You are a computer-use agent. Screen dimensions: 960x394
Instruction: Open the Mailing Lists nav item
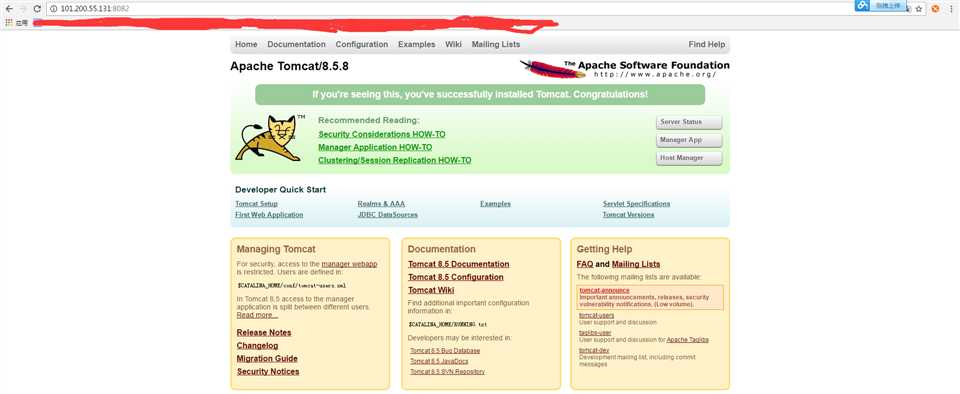496,45
